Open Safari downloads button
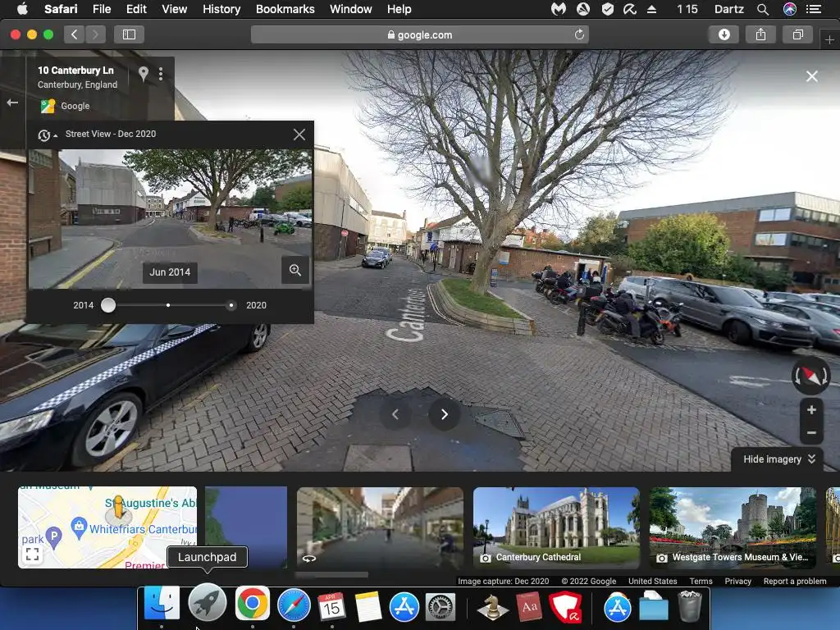The image size is (840, 630). (724, 34)
